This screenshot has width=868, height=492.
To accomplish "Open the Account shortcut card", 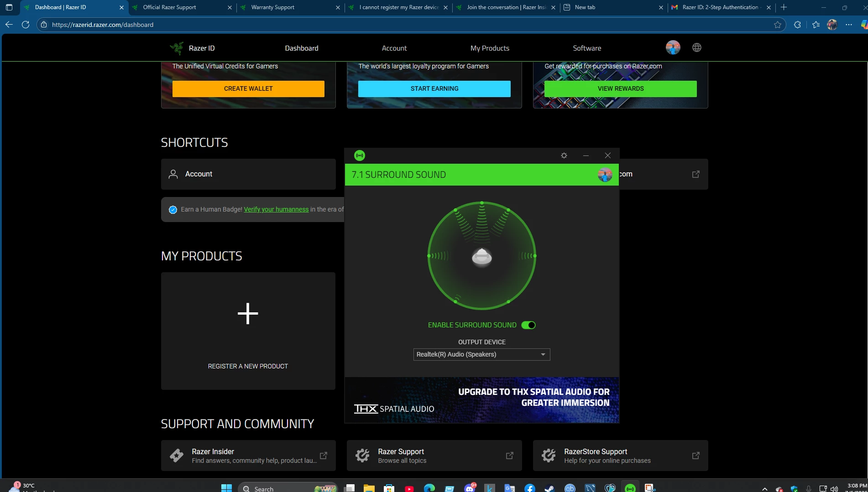I will click(248, 174).
